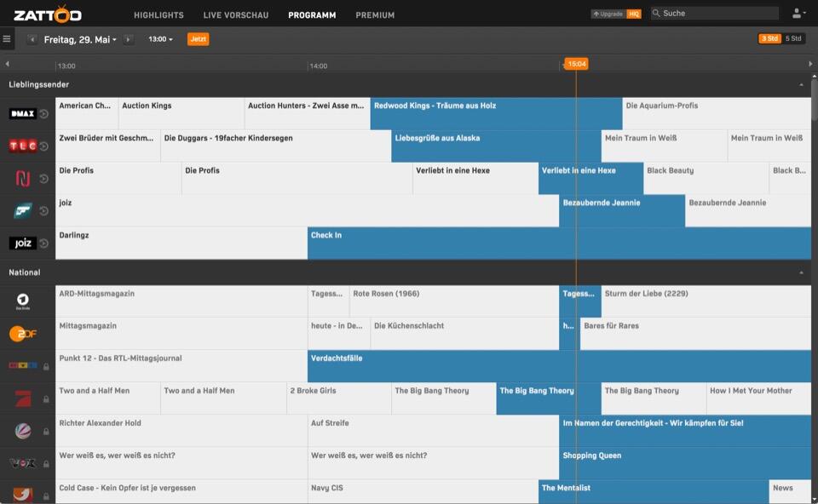
Task: Open Rote Rosen (1966) program
Action: 454,301
